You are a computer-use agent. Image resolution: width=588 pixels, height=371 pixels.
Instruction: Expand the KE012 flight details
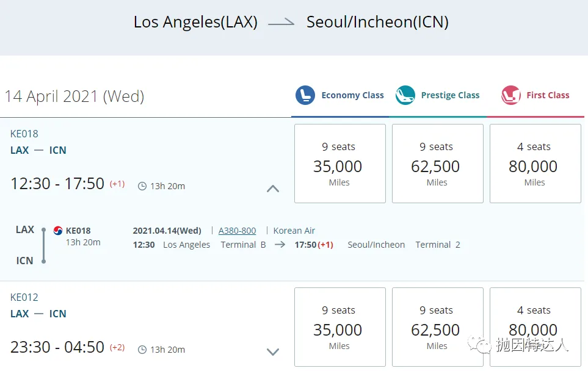point(272,352)
